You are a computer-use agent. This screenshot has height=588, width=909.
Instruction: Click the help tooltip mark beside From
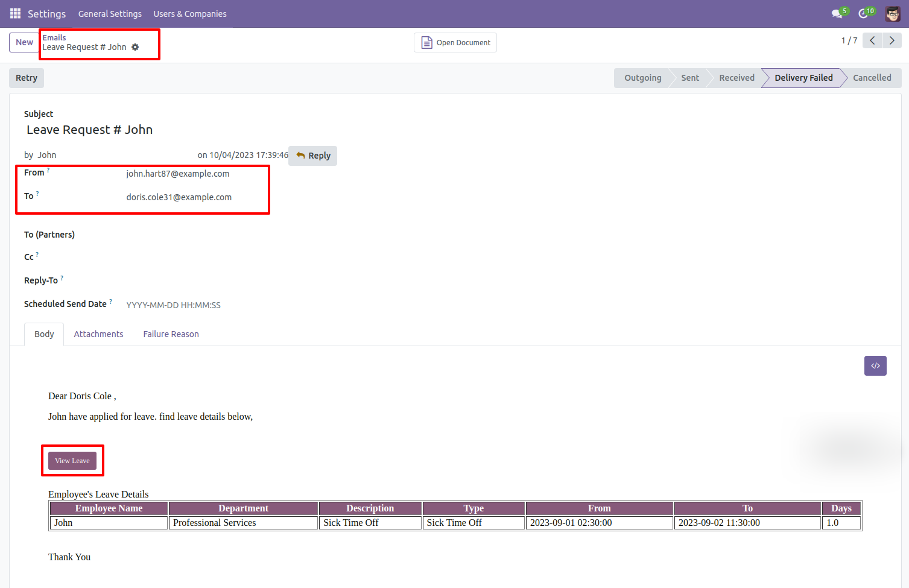pos(48,170)
